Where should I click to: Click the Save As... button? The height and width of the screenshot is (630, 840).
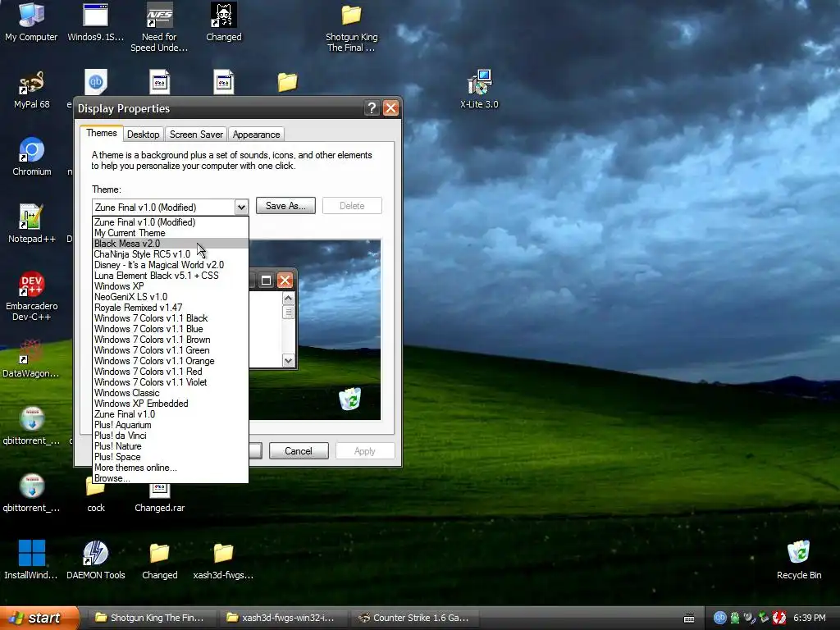[285, 206]
